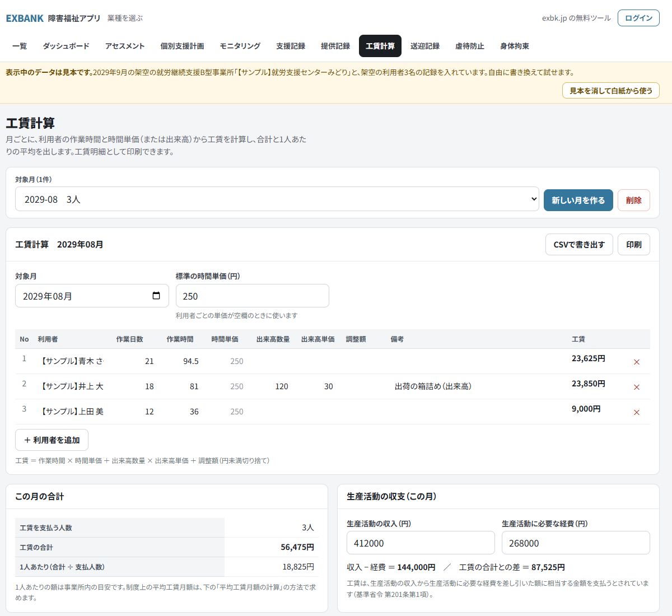The width and height of the screenshot is (672, 616).
Task: Switch to モニタリング tab
Action: (x=240, y=46)
